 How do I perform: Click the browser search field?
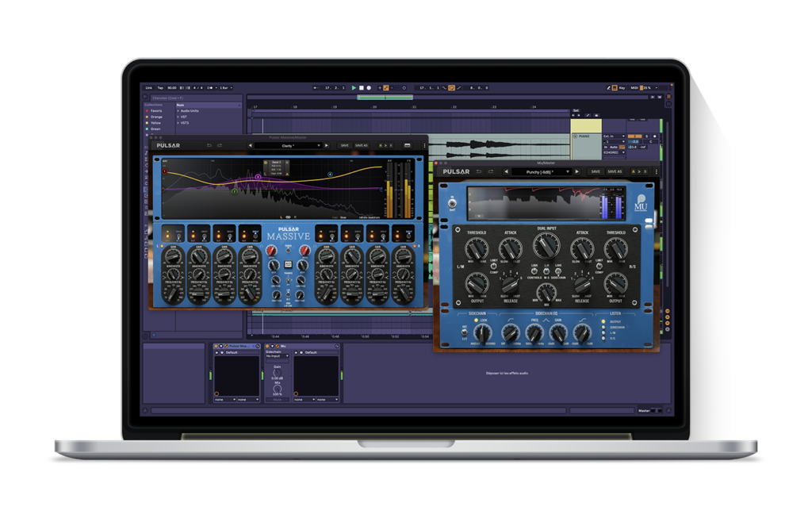[195, 98]
